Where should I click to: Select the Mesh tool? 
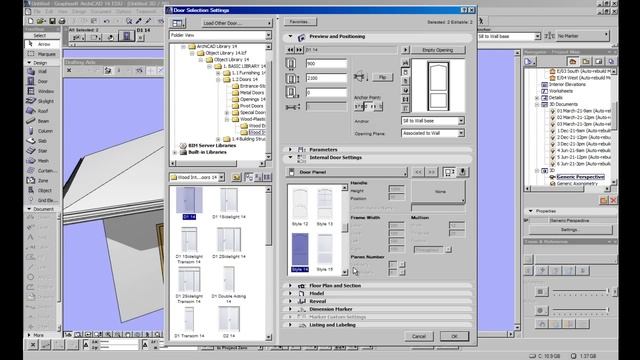[42, 161]
